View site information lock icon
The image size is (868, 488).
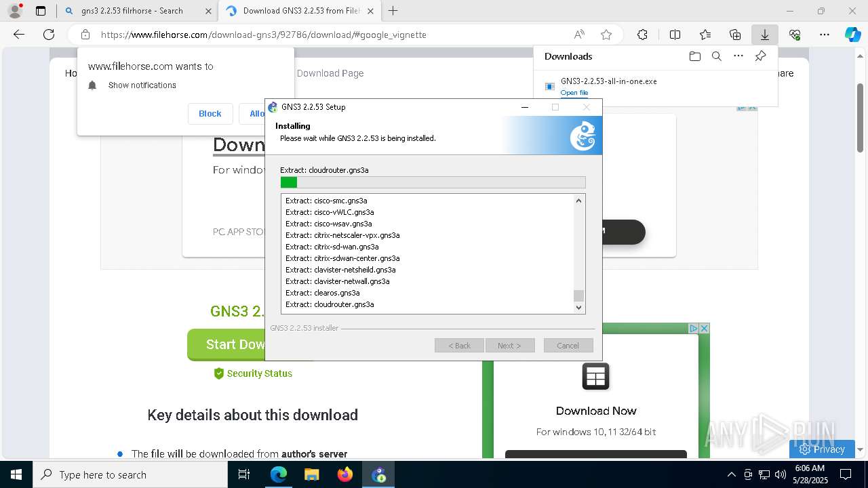tap(85, 35)
